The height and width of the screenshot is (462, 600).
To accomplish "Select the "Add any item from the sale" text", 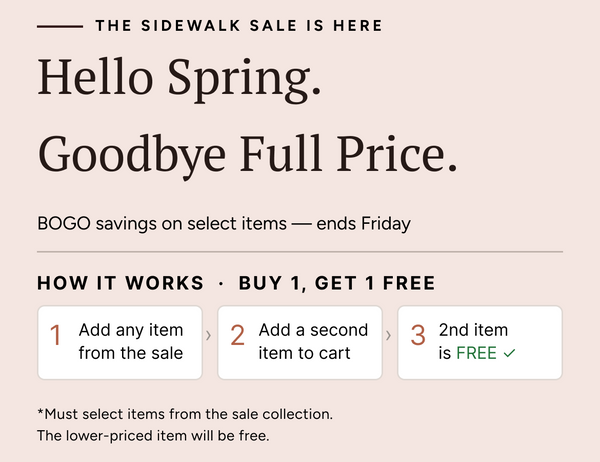I will [x=130, y=341].
